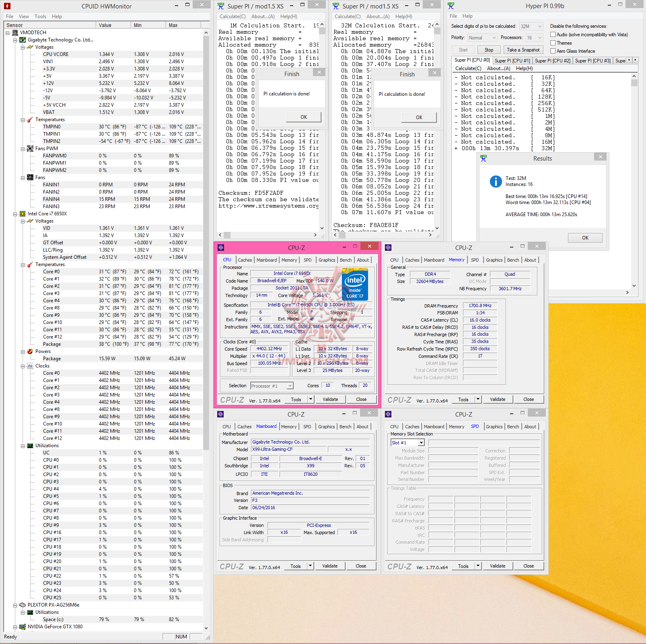Open Graphics tab in CPU-Z Mainboard window
Viewport: 646px width, 644px height.
[x=326, y=427]
